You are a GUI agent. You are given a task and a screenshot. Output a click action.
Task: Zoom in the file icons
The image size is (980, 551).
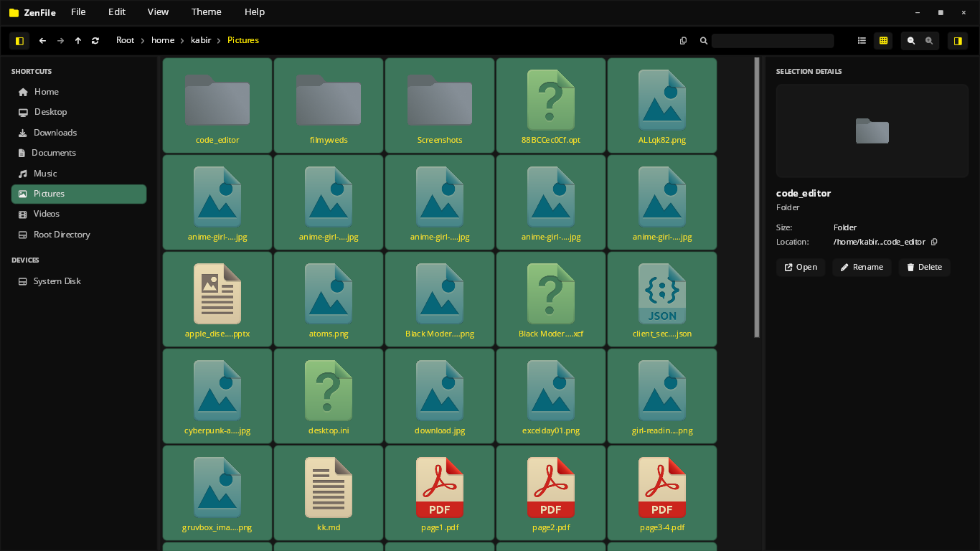point(929,41)
